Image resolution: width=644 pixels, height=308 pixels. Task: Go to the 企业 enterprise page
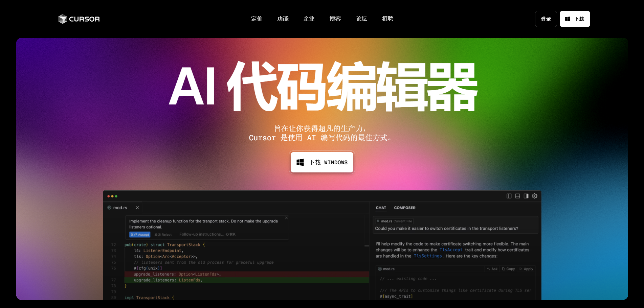pyautogui.click(x=309, y=19)
